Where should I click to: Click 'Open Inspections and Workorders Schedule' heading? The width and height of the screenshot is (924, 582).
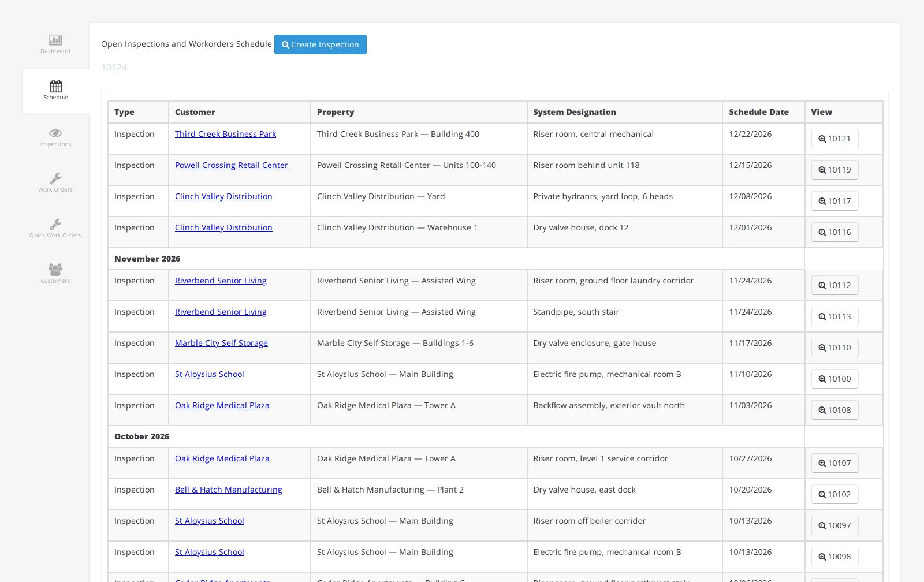[187, 44]
